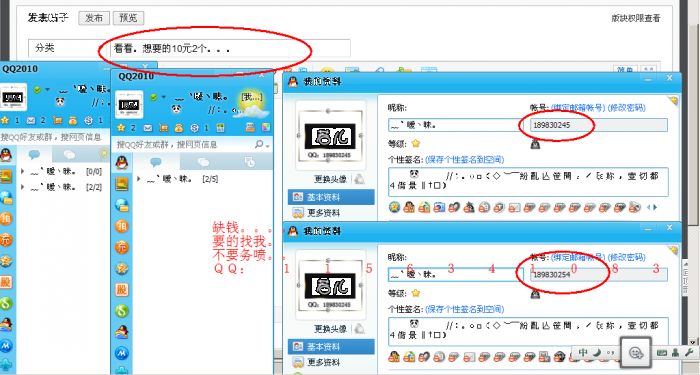Select recent contacts clock tab in front QQ window

click(250, 162)
